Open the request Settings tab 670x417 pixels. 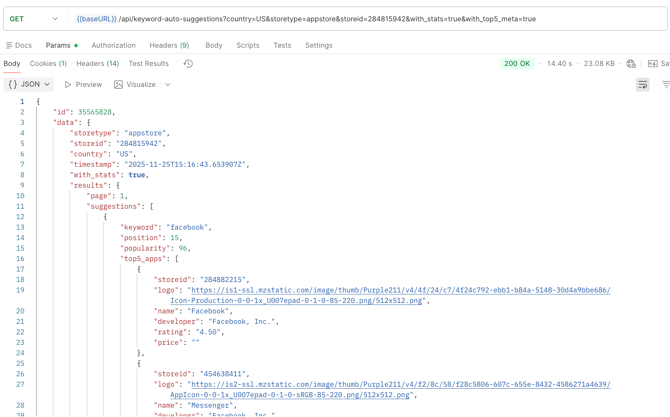(318, 45)
